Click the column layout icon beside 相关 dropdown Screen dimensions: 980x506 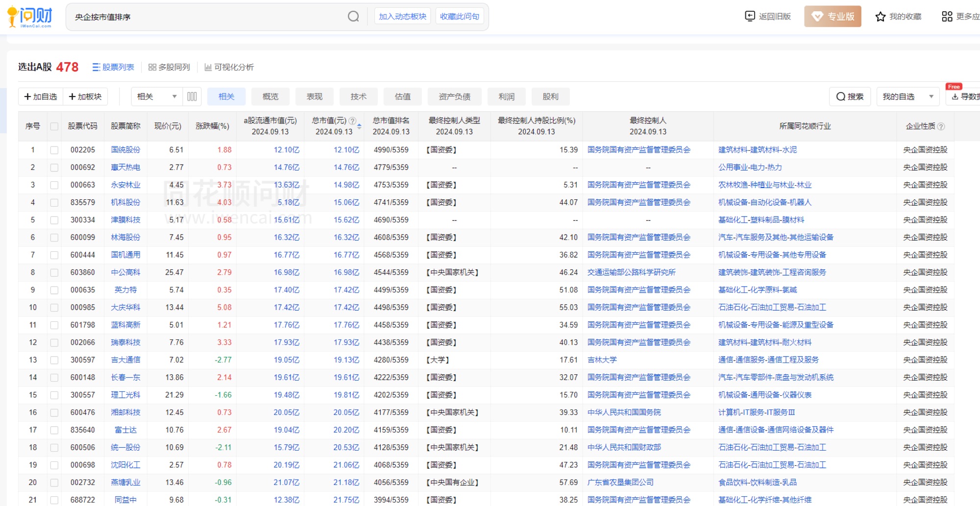tap(192, 96)
